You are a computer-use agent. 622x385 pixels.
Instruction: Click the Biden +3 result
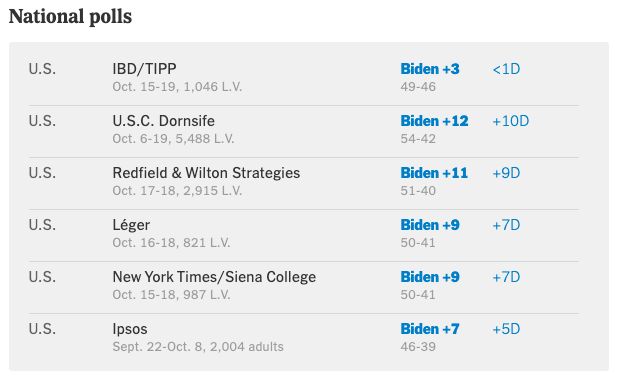click(430, 69)
